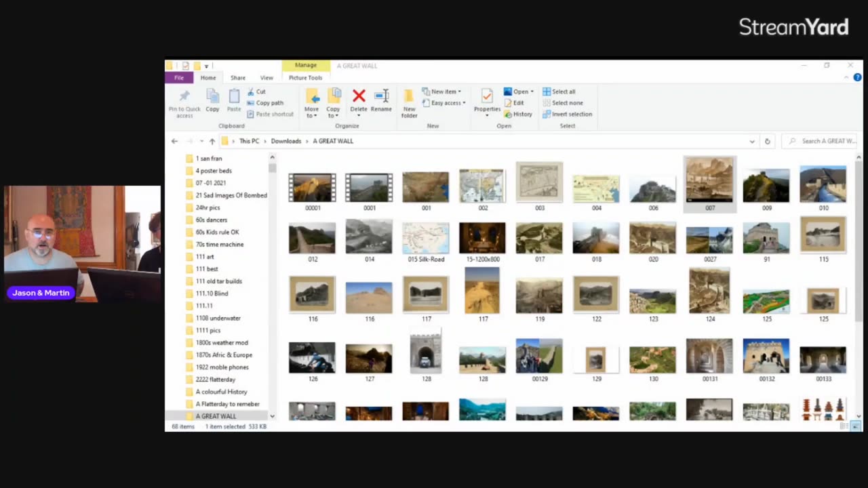The width and height of the screenshot is (868, 488).
Task: Click the folder tree scrollbar down arrow
Action: [272, 416]
